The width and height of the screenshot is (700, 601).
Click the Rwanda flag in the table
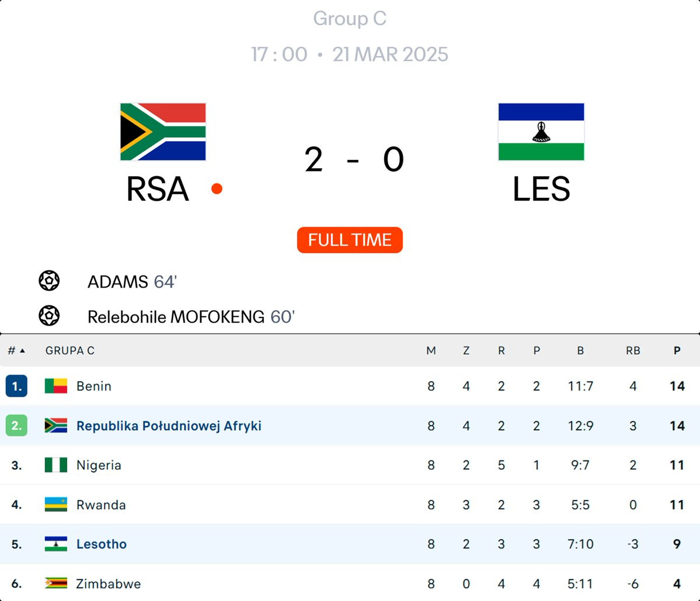click(x=56, y=505)
